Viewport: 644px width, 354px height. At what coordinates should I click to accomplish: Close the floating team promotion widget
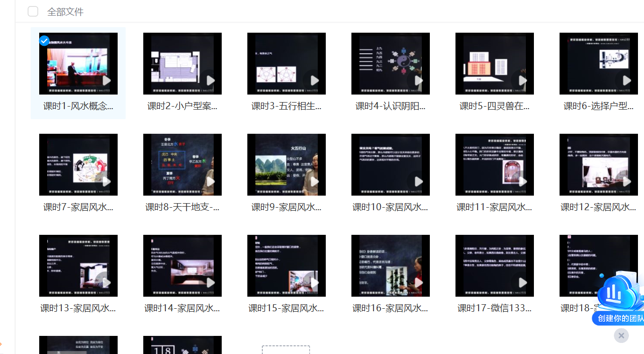tap(621, 335)
